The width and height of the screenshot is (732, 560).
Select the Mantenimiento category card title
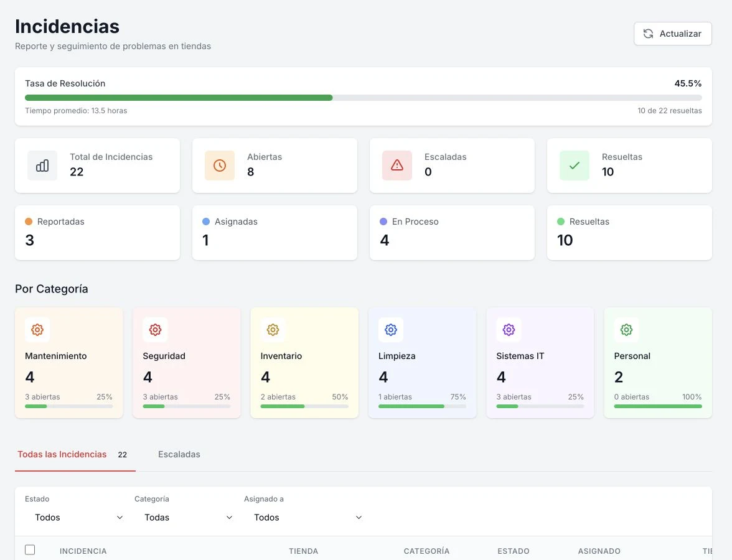[x=55, y=356]
